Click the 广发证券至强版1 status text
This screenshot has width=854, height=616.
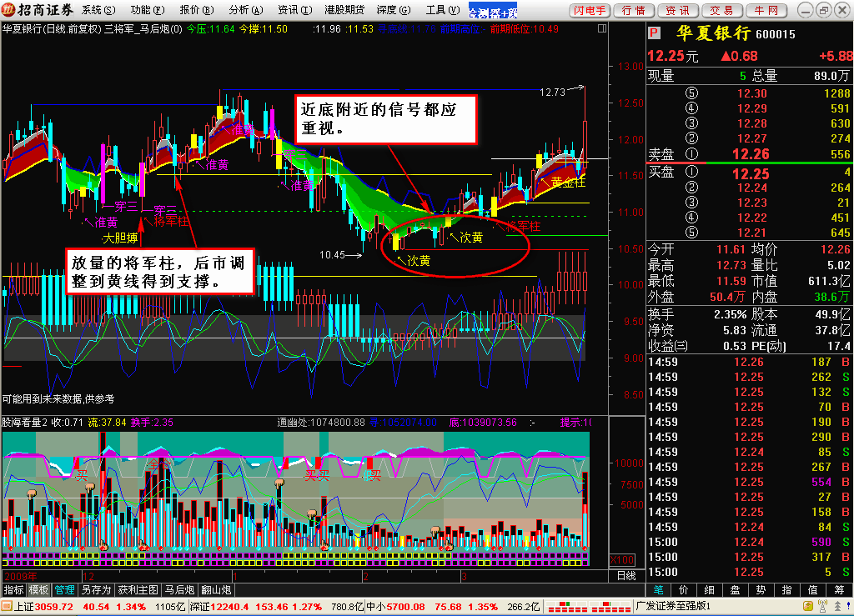[674, 606]
